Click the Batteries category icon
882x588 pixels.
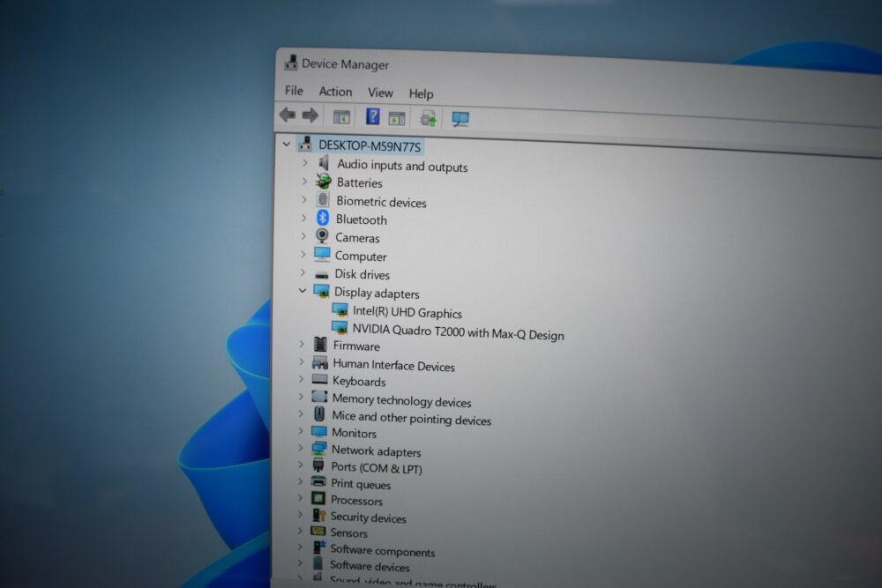click(x=324, y=181)
